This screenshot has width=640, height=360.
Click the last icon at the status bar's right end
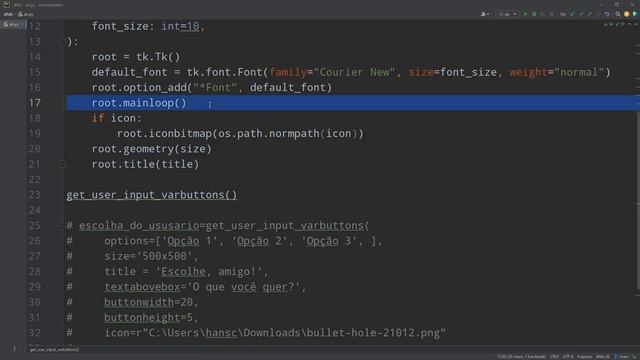(635, 357)
